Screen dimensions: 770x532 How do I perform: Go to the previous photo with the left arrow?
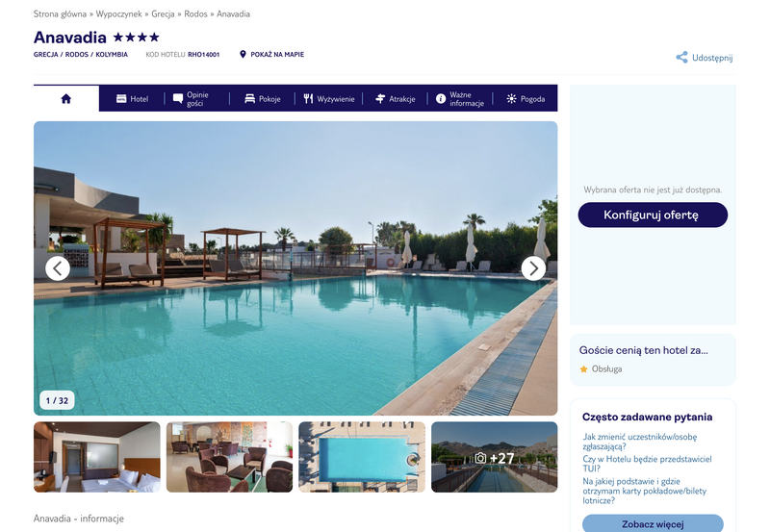[x=58, y=268]
